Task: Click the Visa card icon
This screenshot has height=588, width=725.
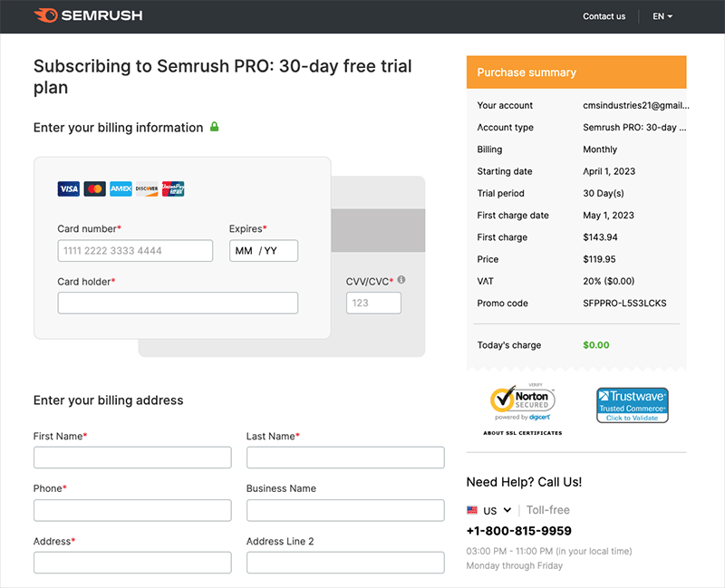Action: 69,188
